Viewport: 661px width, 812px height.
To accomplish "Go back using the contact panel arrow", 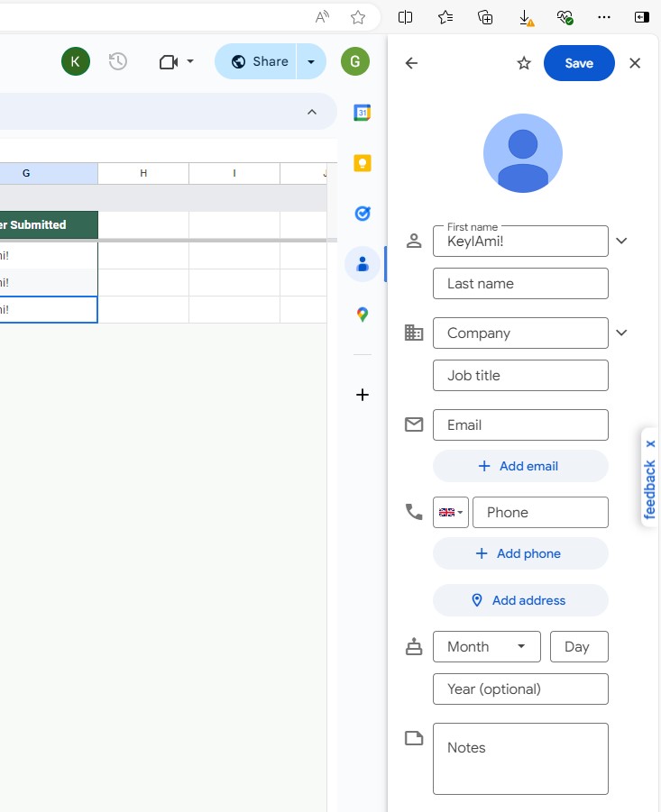I will [x=411, y=63].
